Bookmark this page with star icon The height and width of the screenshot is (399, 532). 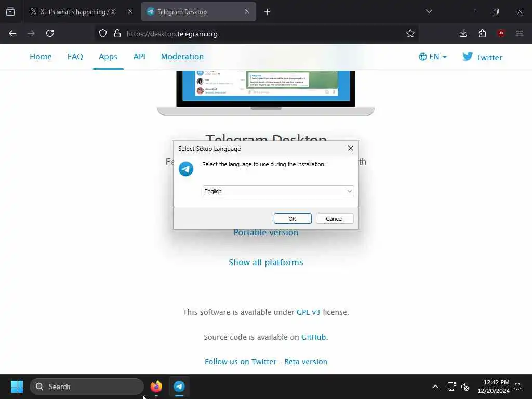point(410,34)
